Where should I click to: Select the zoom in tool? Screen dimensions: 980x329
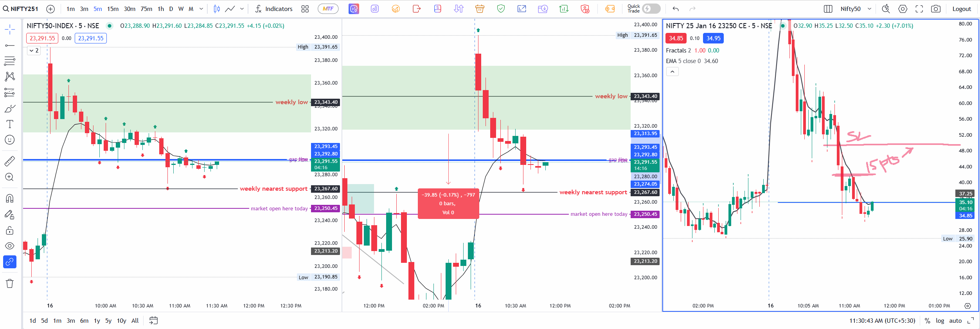[x=10, y=177]
